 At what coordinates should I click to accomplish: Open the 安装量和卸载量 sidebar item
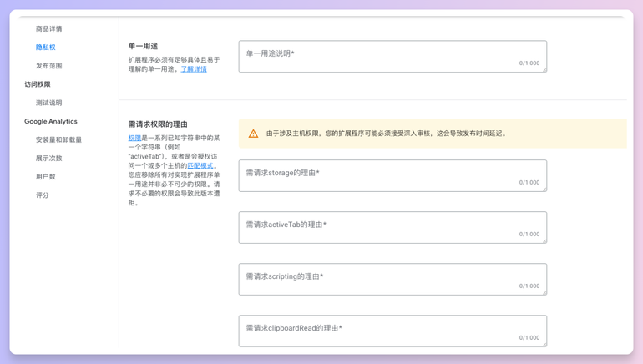[58, 139]
